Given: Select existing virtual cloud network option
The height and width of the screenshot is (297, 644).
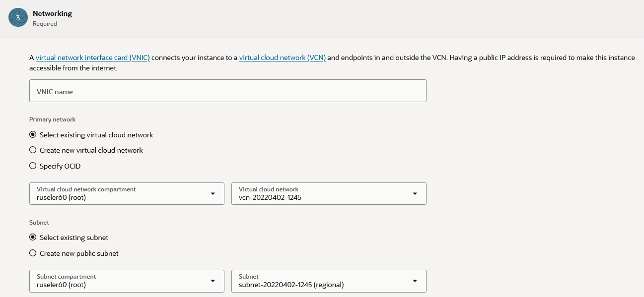Looking at the screenshot, I should [33, 135].
